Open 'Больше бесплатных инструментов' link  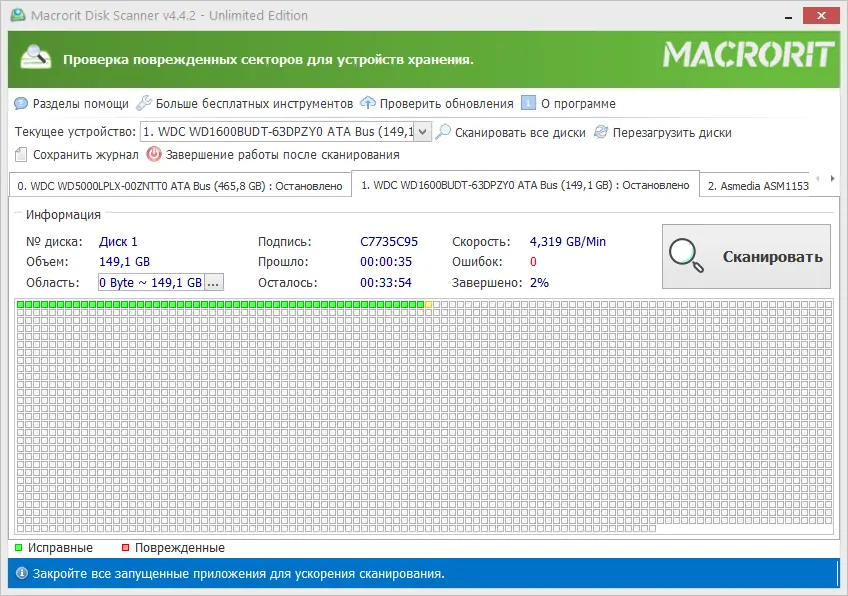tap(254, 103)
